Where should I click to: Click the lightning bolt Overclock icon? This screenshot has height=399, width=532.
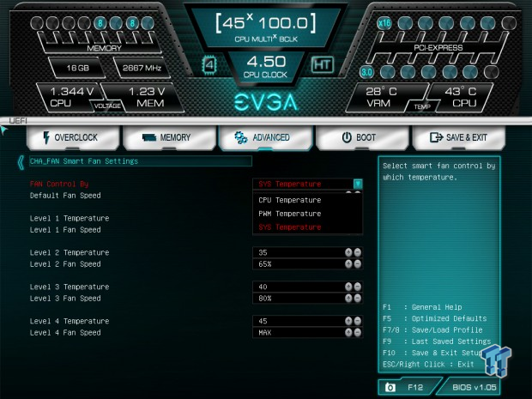coord(46,138)
